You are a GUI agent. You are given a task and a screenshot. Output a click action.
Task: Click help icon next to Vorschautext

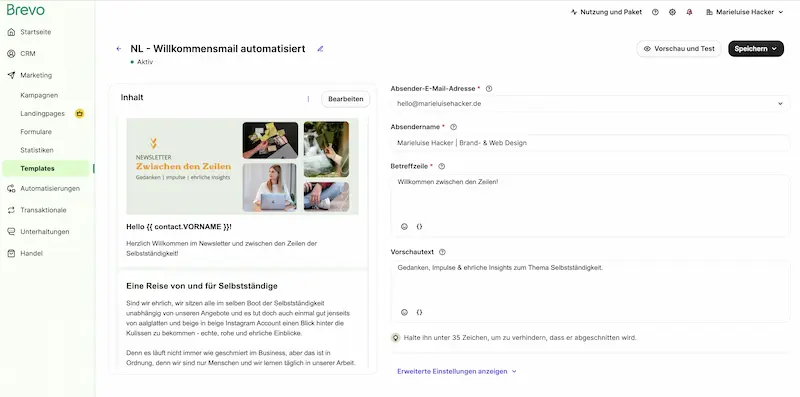(442, 252)
